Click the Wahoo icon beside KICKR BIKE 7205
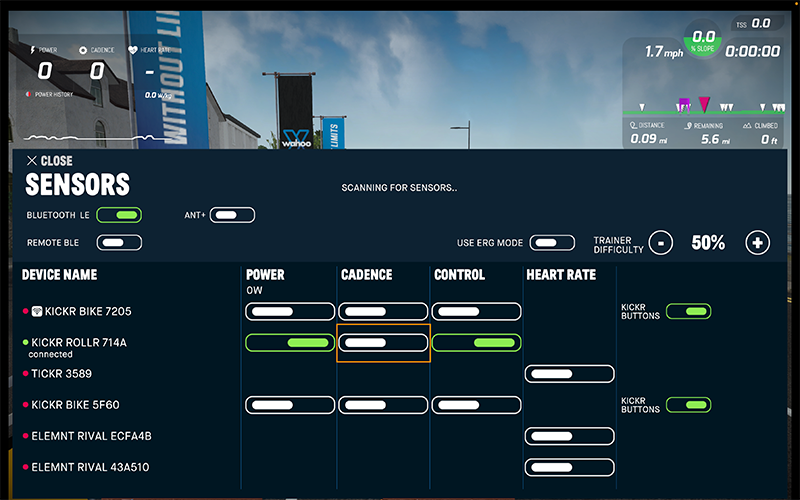This screenshot has width=800, height=500. 37,311
